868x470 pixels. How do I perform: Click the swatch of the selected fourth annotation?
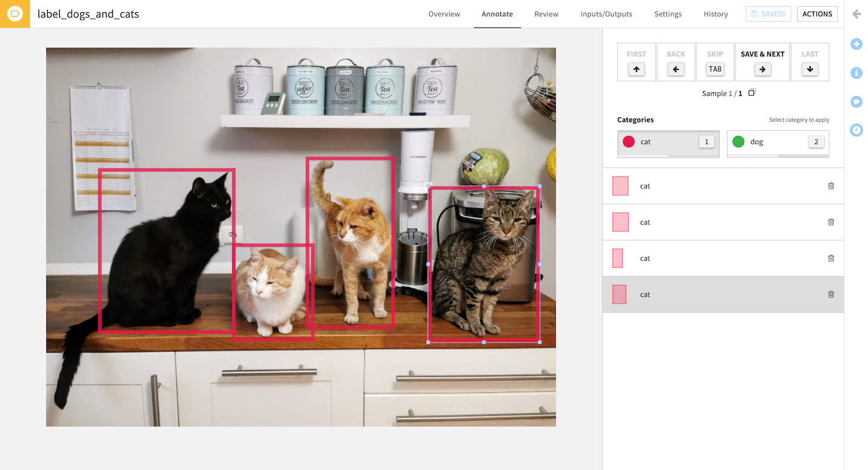(619, 294)
